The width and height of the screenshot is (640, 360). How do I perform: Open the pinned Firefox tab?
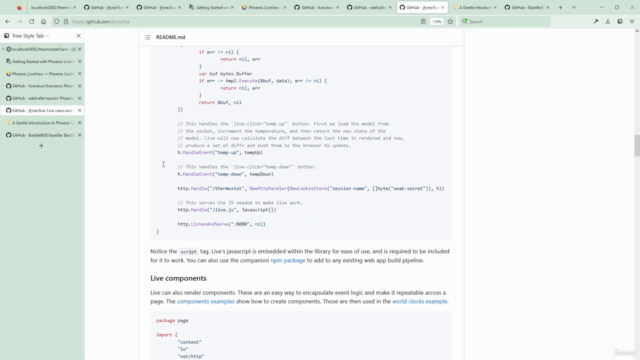tap(19, 7)
